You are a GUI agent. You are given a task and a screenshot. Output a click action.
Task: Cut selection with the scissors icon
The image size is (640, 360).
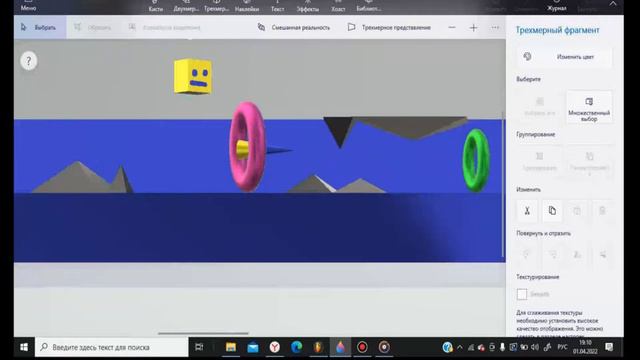point(527,211)
